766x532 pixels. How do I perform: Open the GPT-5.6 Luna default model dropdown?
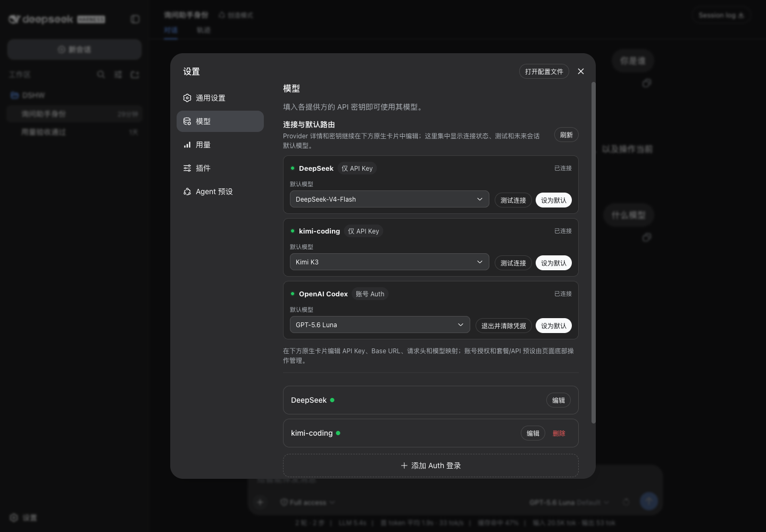coord(380,325)
